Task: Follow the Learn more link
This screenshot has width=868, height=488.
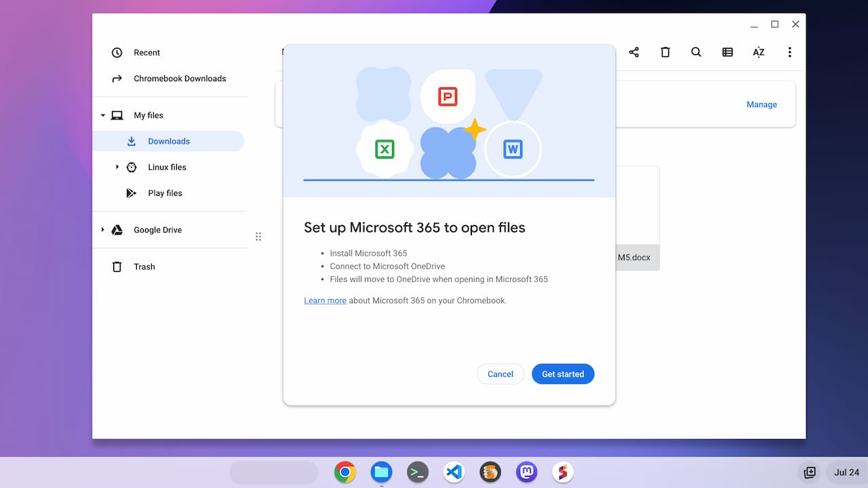Action: pos(325,300)
